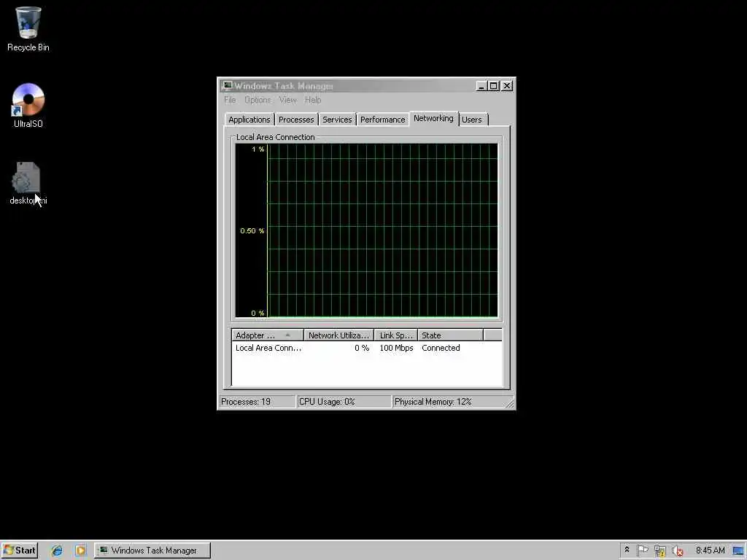Select the desktop.ini file icon
The image size is (747, 560).
click(28, 183)
